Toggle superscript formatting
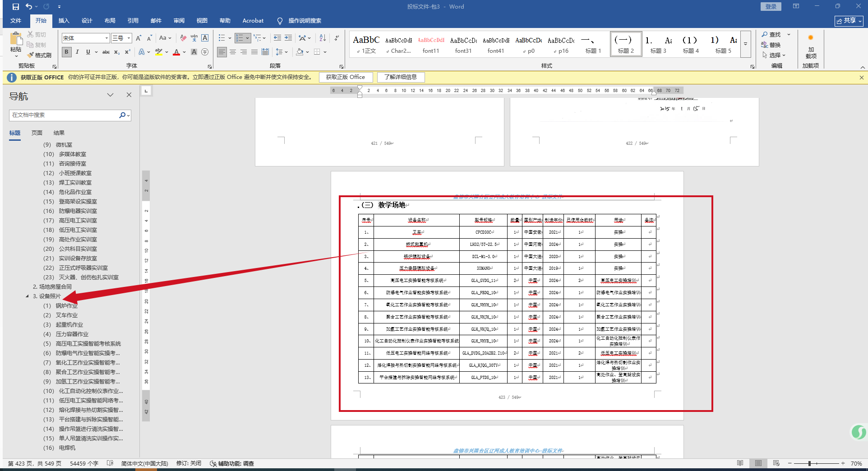This screenshot has width=868, height=471. tap(128, 52)
